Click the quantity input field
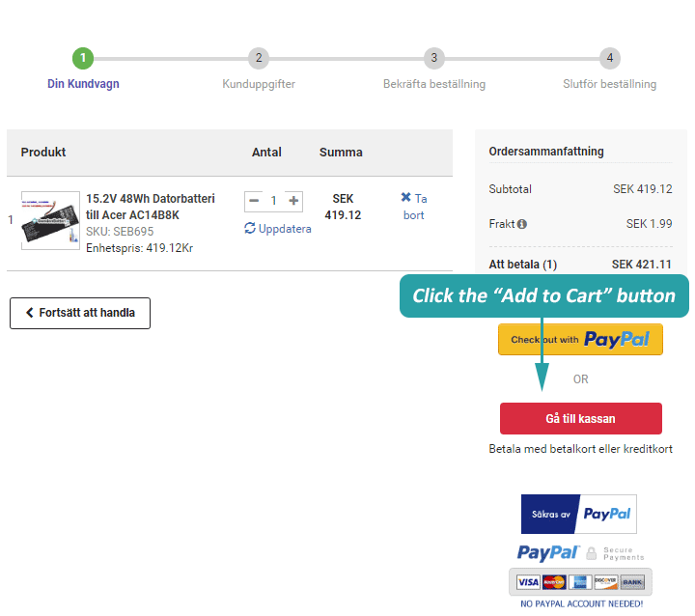This screenshot has width=695, height=616. tap(274, 201)
